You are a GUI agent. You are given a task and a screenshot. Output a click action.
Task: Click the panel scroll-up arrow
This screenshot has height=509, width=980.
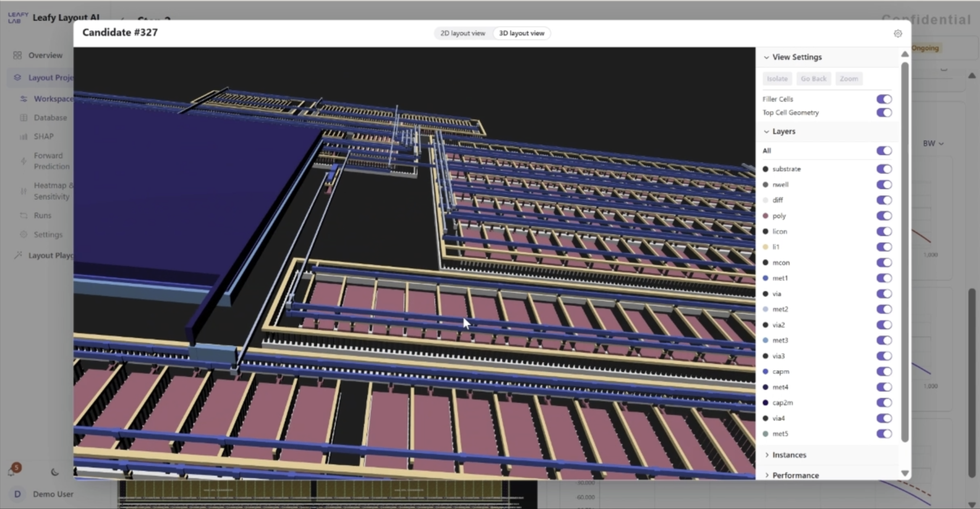(905, 54)
